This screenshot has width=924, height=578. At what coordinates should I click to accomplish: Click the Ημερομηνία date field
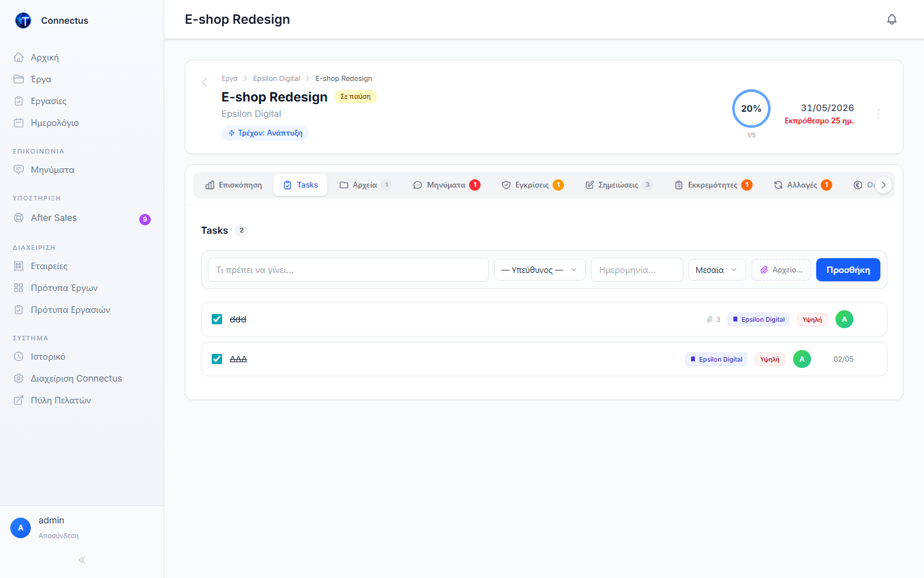coord(637,270)
